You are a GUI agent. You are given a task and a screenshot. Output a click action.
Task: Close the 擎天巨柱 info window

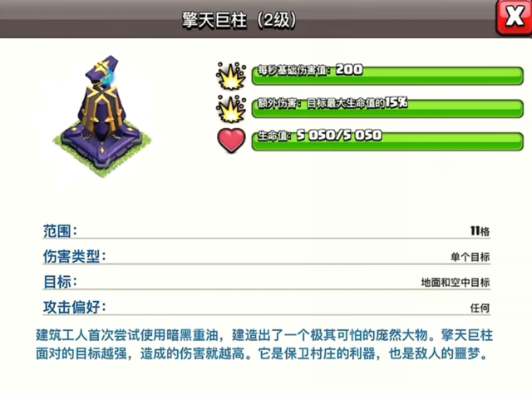coord(515,17)
